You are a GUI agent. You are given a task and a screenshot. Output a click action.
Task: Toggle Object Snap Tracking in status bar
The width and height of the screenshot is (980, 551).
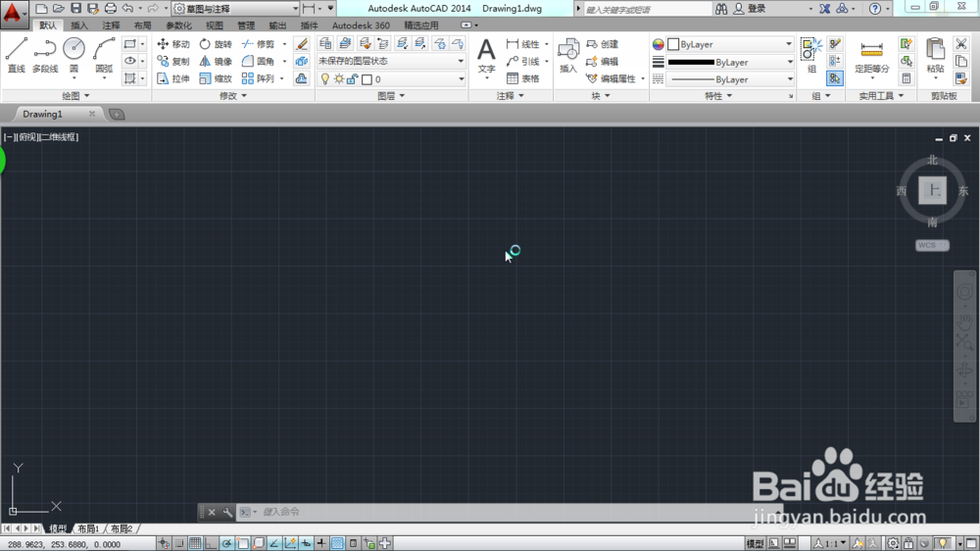tap(273, 543)
